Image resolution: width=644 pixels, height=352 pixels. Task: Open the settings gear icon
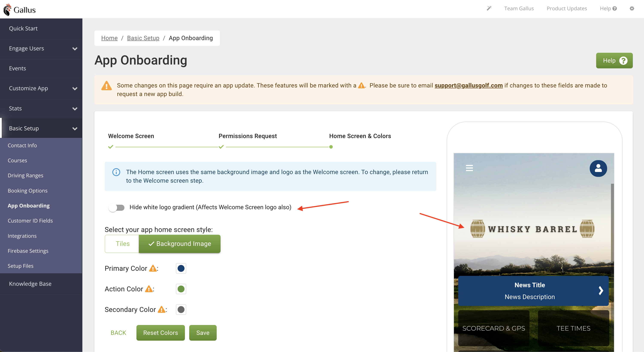(x=632, y=9)
